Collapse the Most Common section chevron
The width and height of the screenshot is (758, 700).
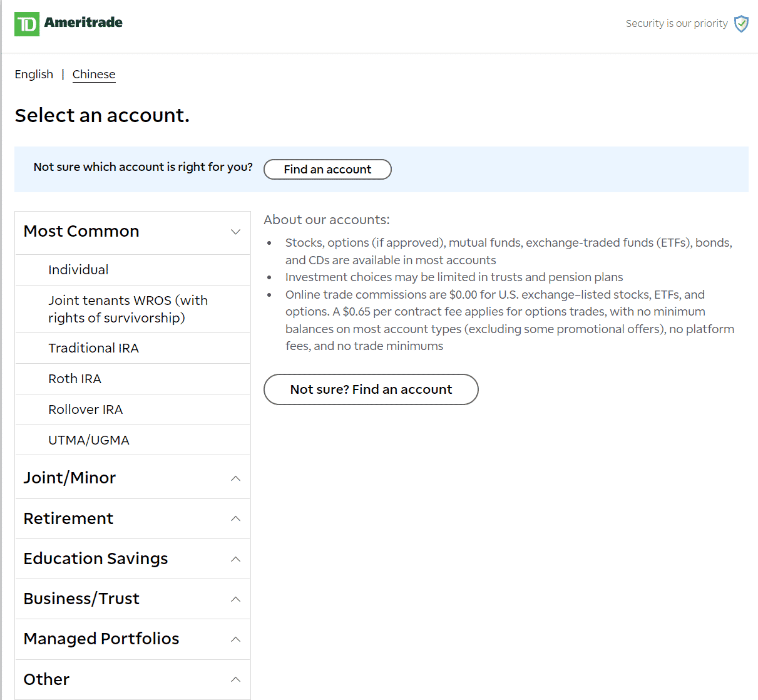235,232
